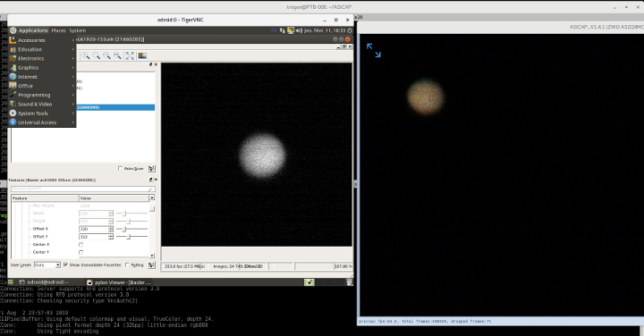Screen dimensions: 644x336
Task: Click the zoom in magnifier icon
Action: click(x=86, y=55)
